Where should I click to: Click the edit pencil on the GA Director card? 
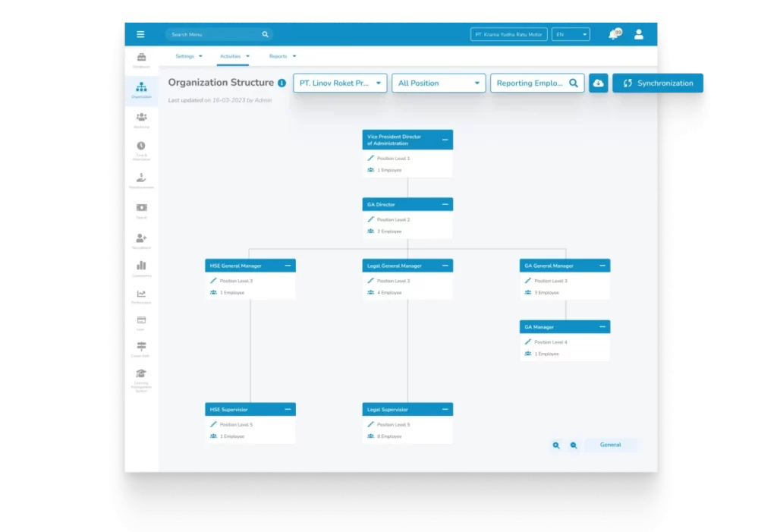coord(370,219)
